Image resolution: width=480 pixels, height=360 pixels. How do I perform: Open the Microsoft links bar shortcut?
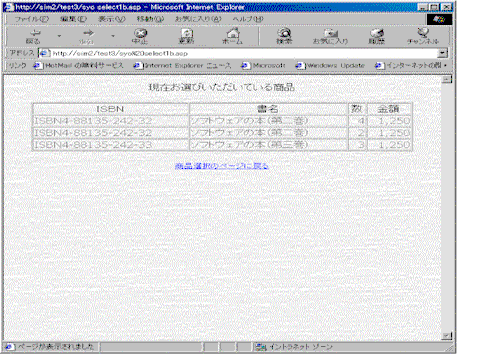coord(263,66)
